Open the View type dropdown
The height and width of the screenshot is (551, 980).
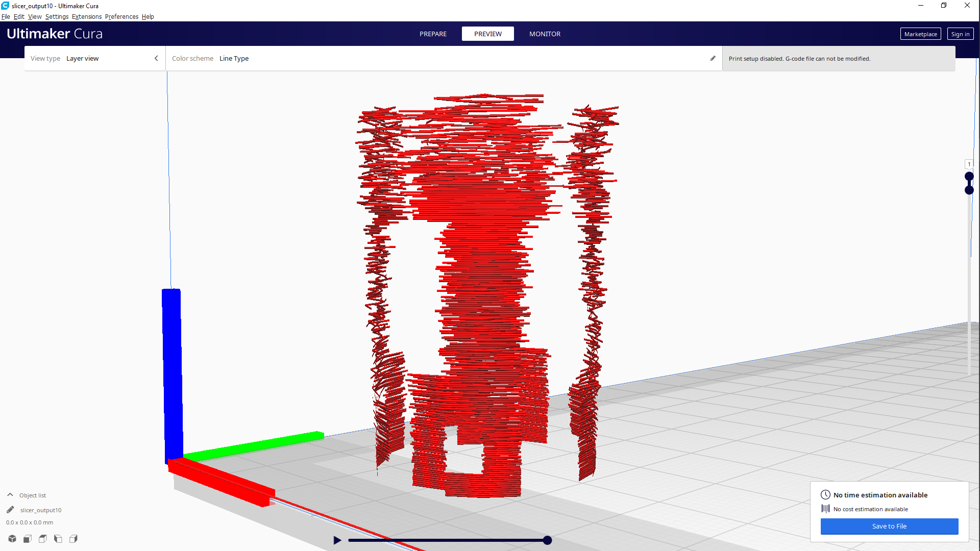coord(94,58)
